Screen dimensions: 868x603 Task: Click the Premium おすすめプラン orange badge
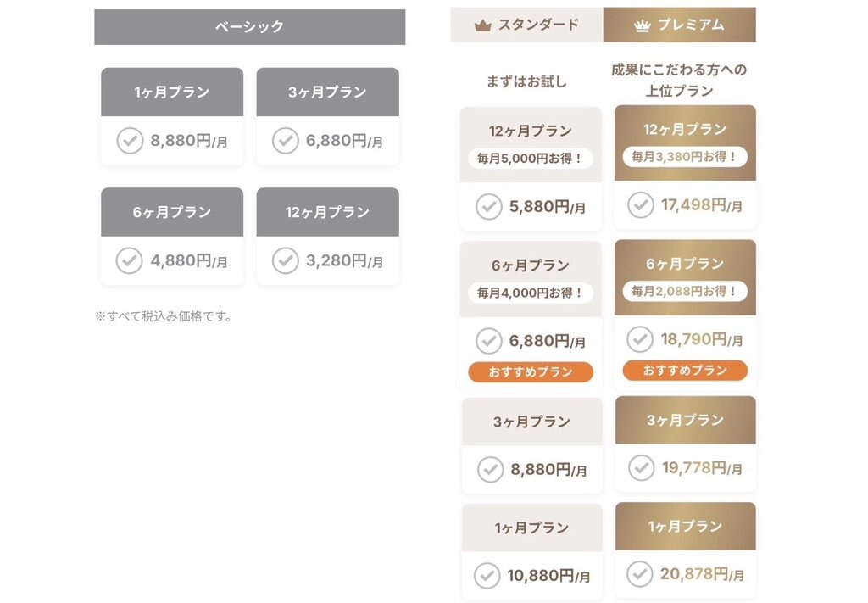(x=685, y=371)
